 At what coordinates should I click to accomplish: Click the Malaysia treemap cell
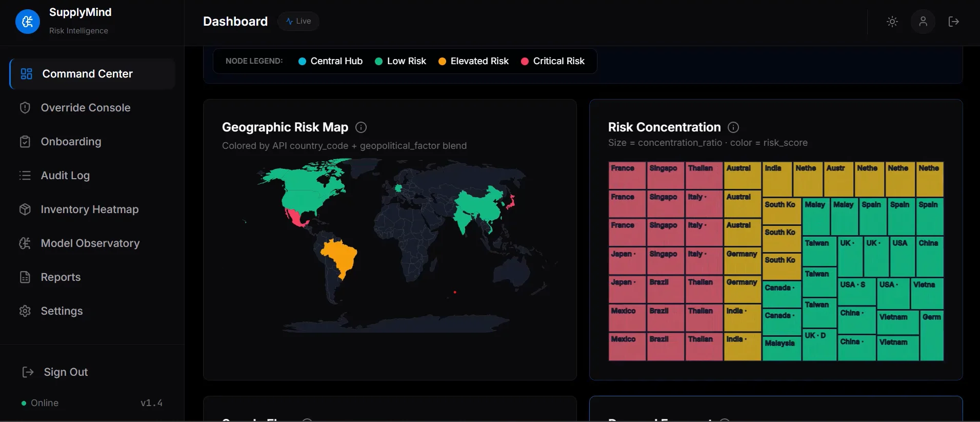(x=782, y=349)
